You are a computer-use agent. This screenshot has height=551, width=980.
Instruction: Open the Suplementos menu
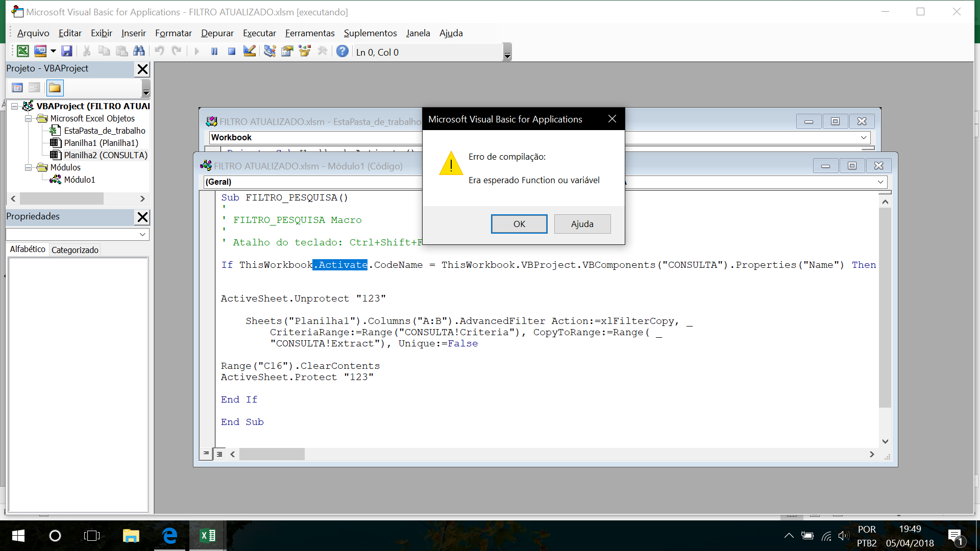pos(371,33)
